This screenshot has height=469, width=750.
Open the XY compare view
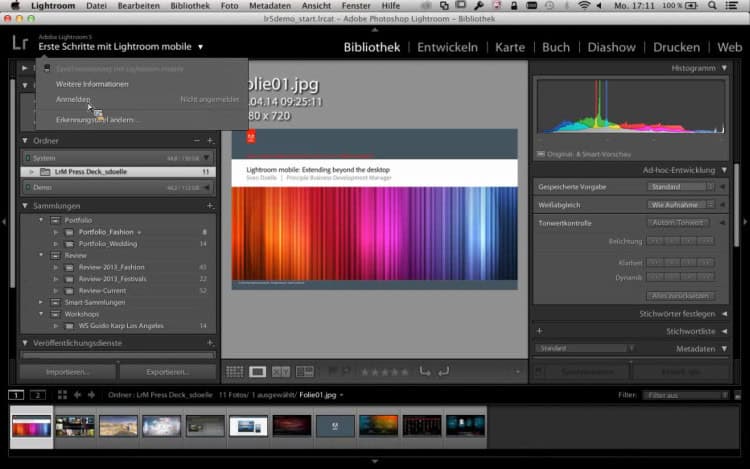(281, 371)
